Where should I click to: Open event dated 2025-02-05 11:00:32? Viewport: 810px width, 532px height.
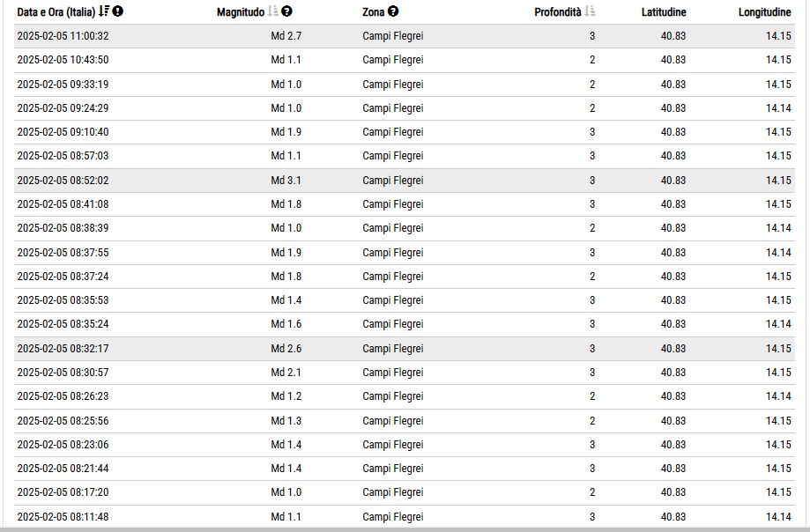404,36
